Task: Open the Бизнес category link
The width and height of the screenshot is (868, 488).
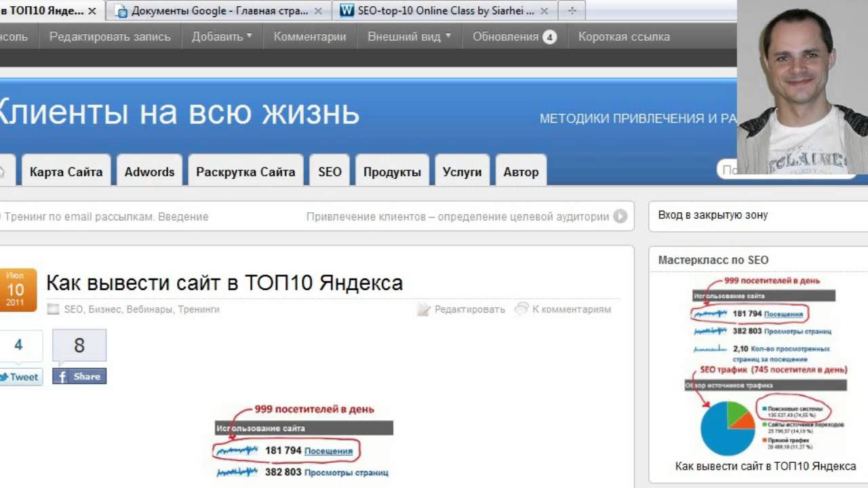Action: 106,309
